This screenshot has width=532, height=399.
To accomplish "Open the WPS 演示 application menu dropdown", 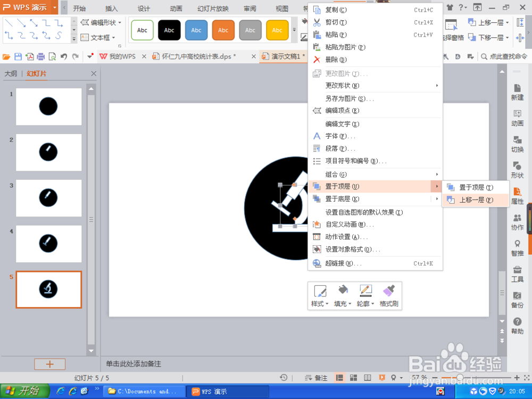I will 55,7.
